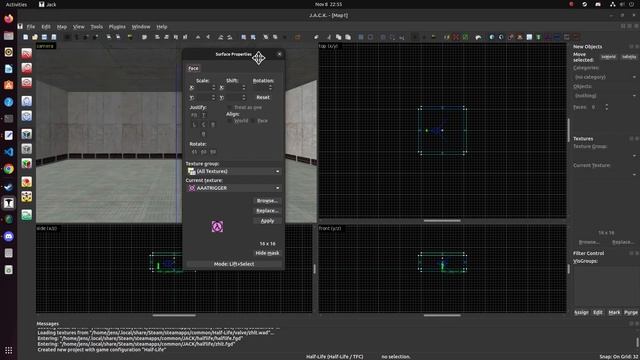Viewport: 640px width, 360px height.
Task: Open Google Chrome from the dock
Action: 9,169
